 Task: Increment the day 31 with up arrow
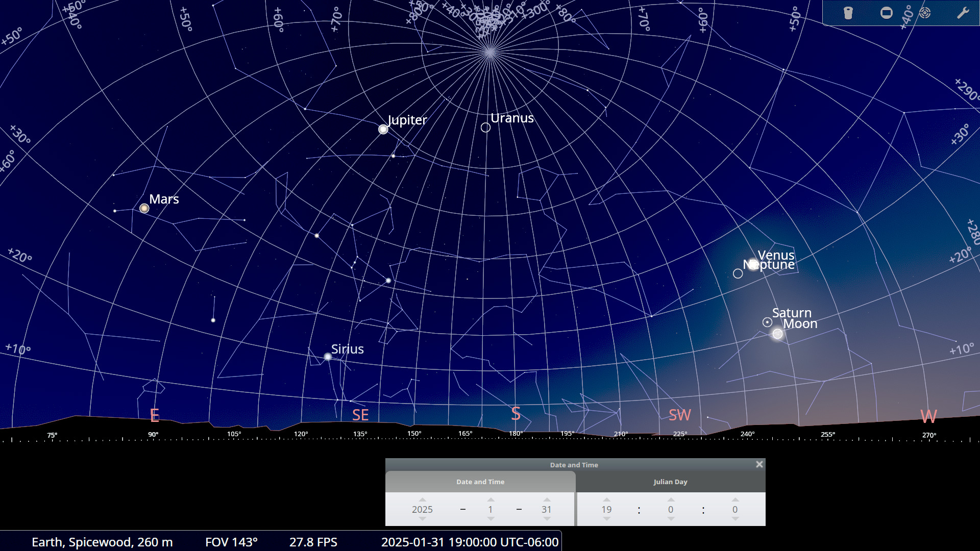pyautogui.click(x=547, y=500)
